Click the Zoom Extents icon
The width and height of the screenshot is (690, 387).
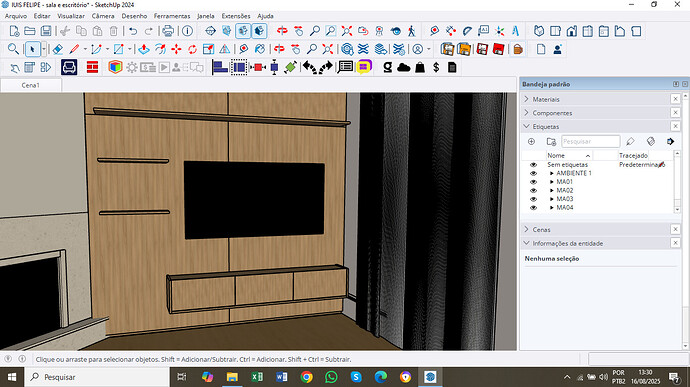pyautogui.click(x=347, y=31)
